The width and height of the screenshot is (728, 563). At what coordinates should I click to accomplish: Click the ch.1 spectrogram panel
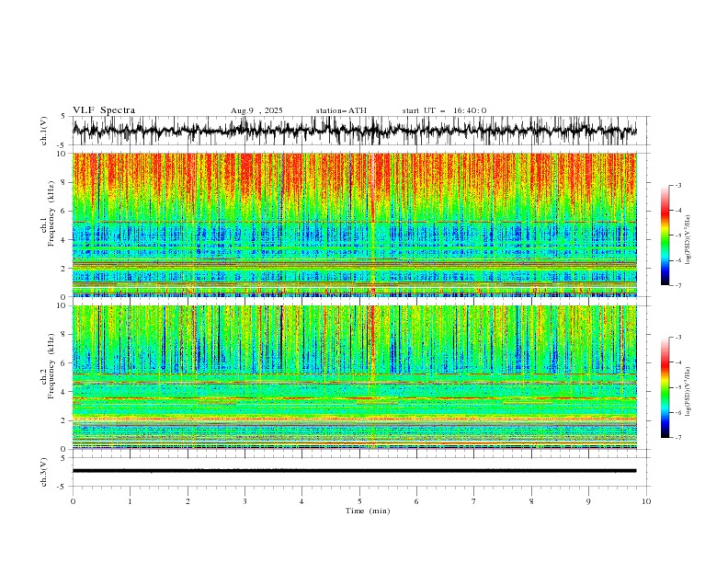354,224
